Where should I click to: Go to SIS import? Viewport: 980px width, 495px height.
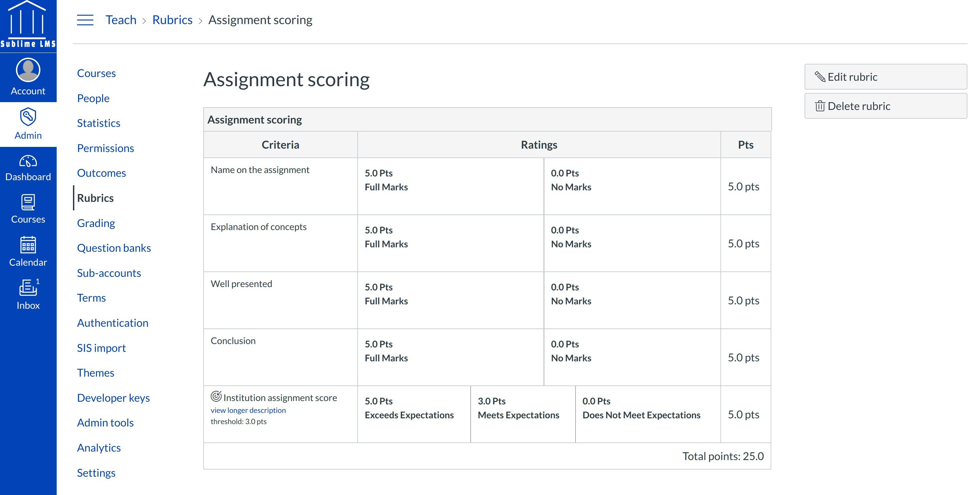point(101,348)
